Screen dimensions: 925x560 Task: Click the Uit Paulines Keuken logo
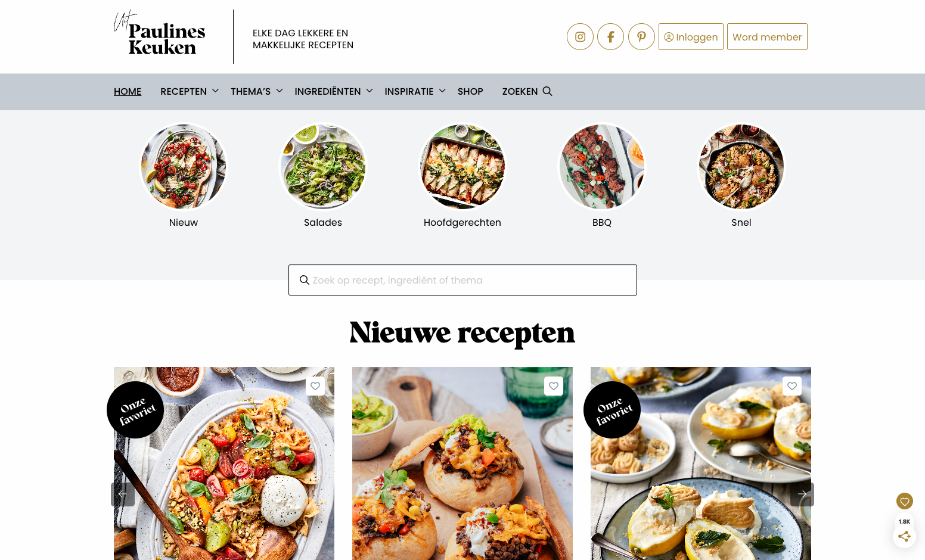(159, 33)
